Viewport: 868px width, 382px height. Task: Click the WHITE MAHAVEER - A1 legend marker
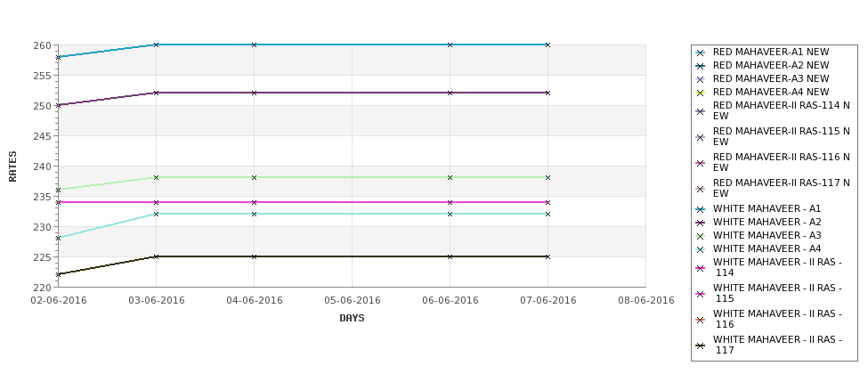[701, 209]
